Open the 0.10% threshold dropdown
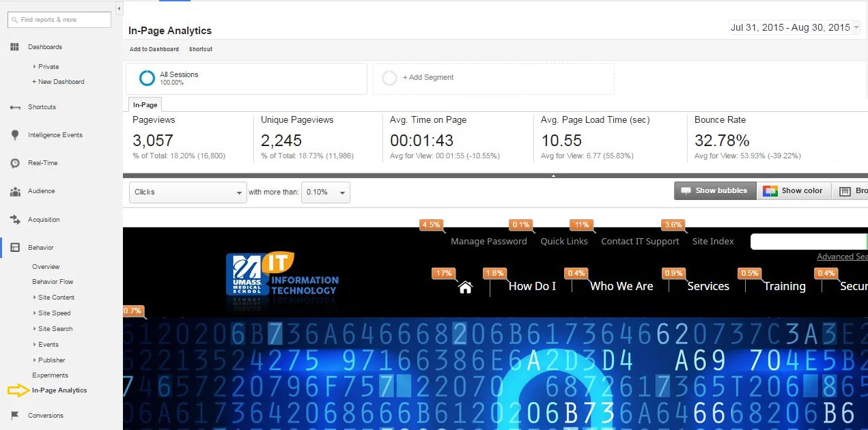 (326, 192)
